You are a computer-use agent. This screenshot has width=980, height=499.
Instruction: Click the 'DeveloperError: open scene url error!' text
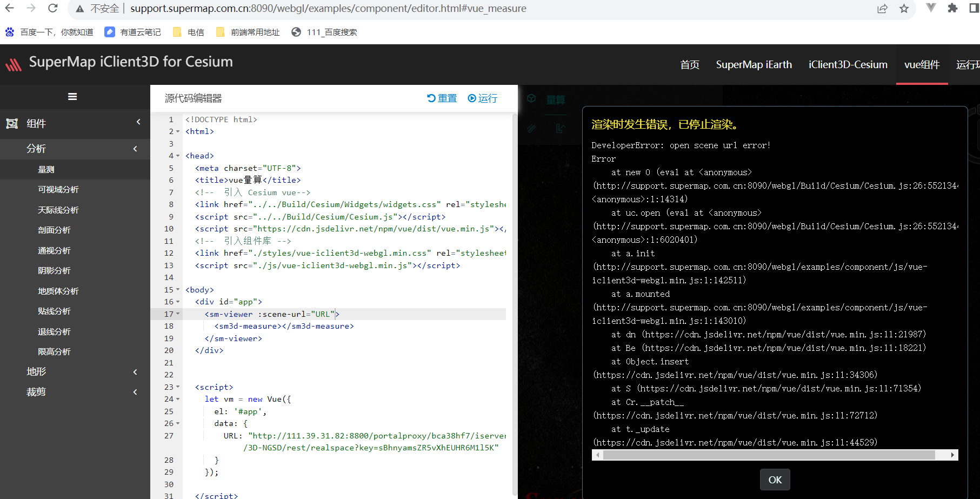pos(681,145)
